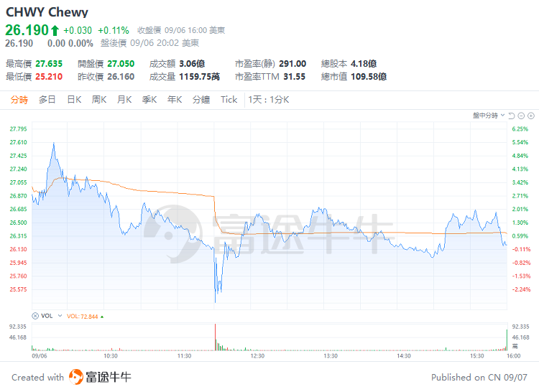Open the 日K chart tab
Image resolution: width=539 pixels, height=392 pixels.
[74, 100]
